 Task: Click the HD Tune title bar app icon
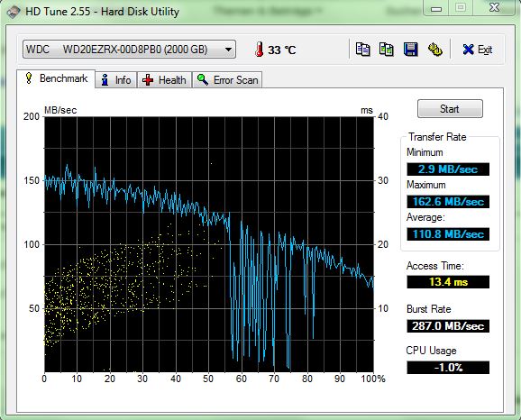[x=14, y=12]
